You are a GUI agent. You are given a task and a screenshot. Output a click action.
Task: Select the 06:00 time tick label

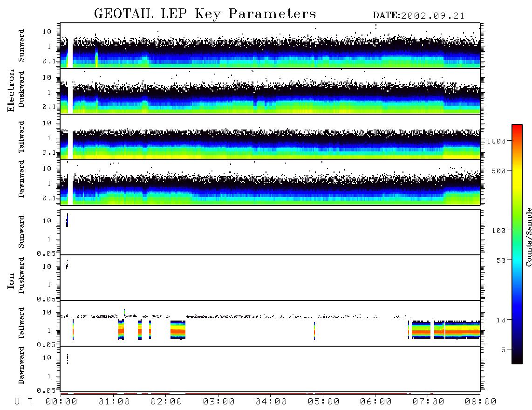click(x=376, y=402)
